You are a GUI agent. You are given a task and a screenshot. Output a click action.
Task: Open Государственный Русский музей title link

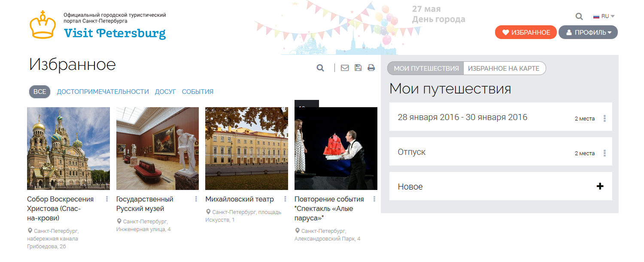pyautogui.click(x=145, y=204)
